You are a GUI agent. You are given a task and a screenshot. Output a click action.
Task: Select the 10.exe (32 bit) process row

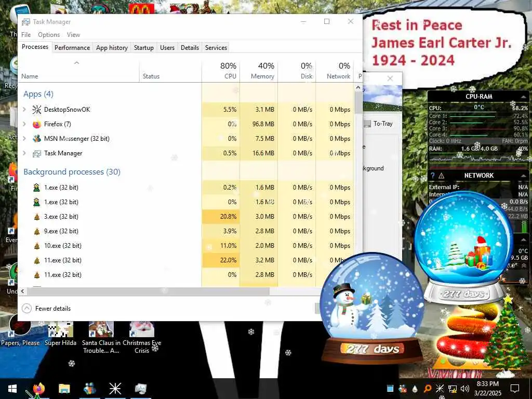coord(186,246)
